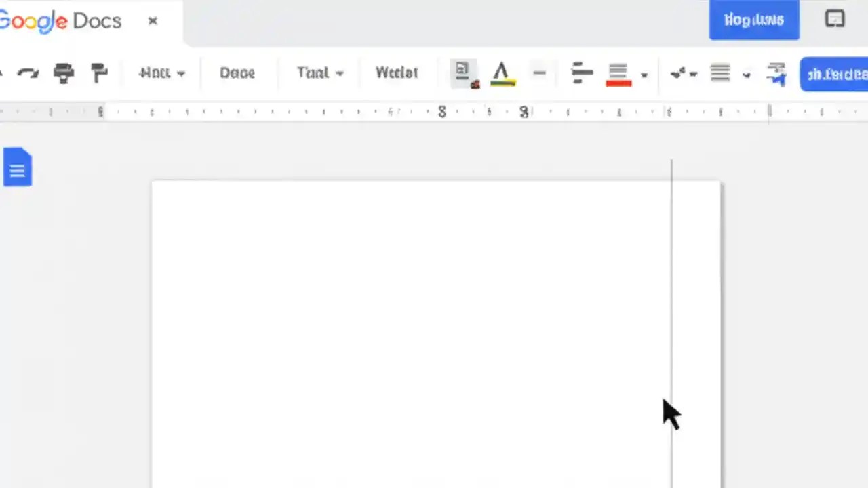Select the Paint format tool
Image resolution: width=868 pixels, height=488 pixels.
coord(100,73)
